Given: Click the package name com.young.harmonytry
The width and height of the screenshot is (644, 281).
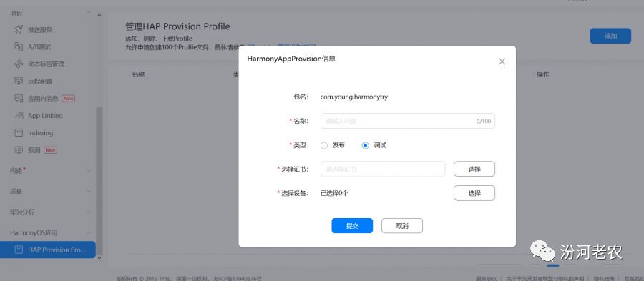Looking at the screenshot, I should pyautogui.click(x=354, y=97).
